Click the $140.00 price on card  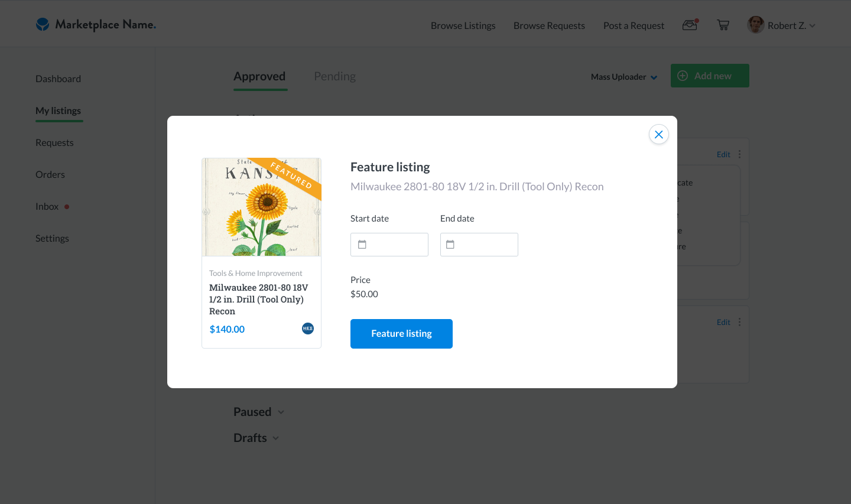[227, 329]
